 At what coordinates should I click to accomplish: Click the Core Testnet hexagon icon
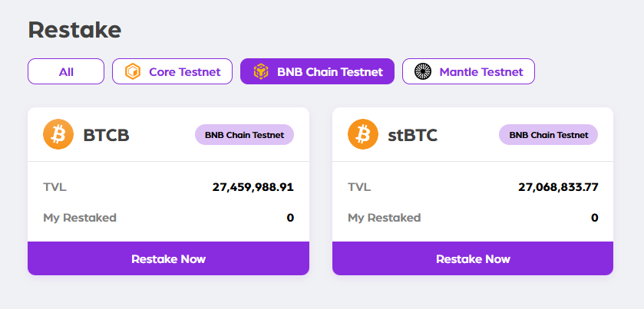tap(133, 72)
